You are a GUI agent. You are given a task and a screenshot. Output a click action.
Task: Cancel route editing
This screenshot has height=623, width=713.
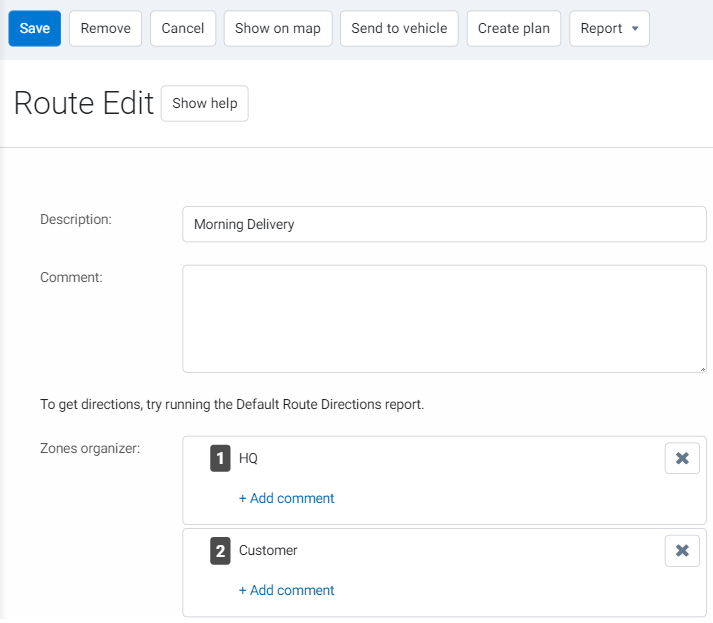pyautogui.click(x=183, y=28)
